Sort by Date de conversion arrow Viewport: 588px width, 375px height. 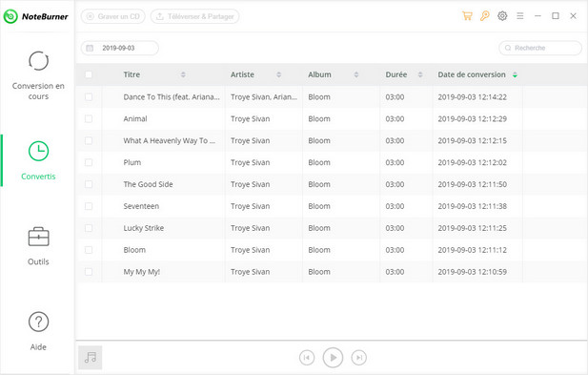click(x=515, y=74)
